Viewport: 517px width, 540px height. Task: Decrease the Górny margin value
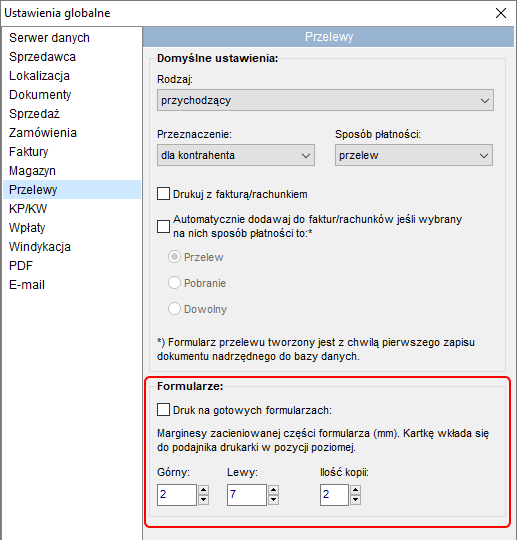[x=203, y=499]
